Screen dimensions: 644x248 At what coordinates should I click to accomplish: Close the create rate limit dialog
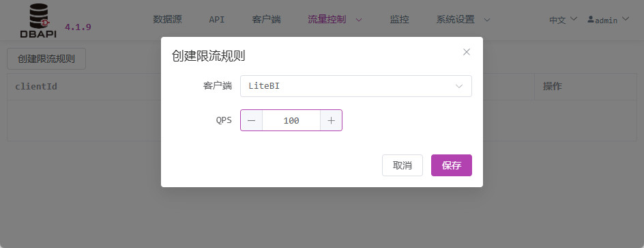pyautogui.click(x=466, y=52)
